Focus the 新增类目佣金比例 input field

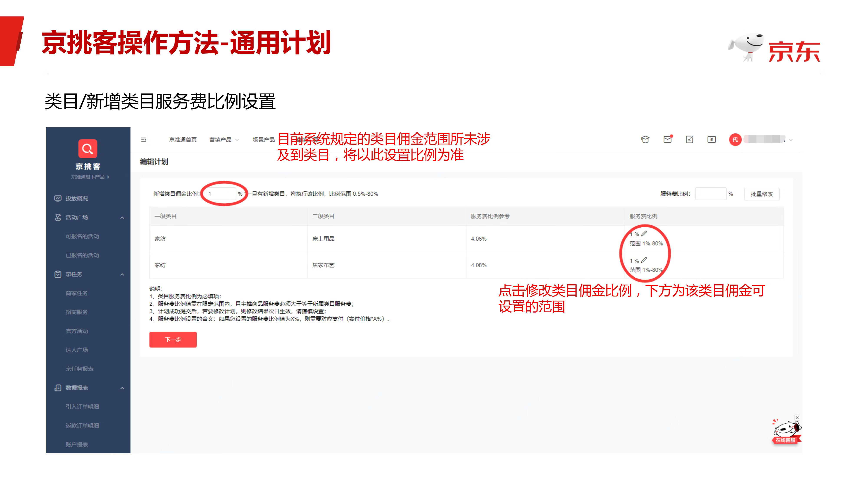220,194
